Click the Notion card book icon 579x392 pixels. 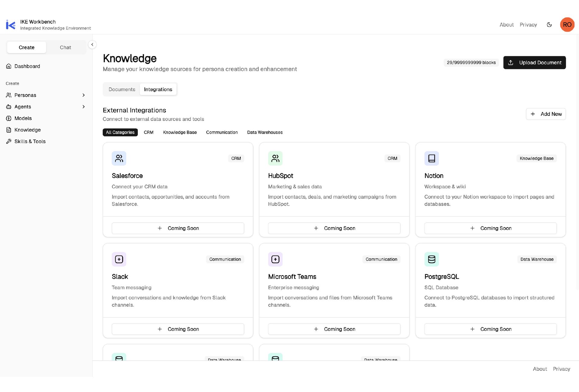click(x=432, y=158)
